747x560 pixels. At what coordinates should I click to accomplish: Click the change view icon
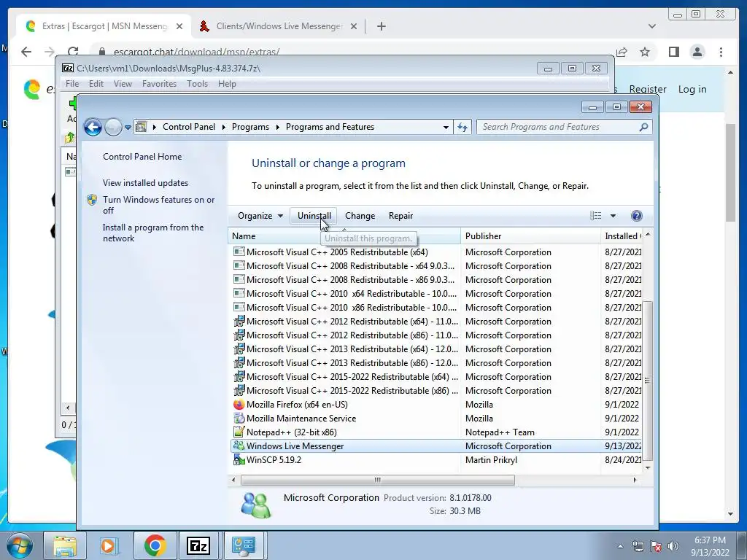(x=595, y=216)
